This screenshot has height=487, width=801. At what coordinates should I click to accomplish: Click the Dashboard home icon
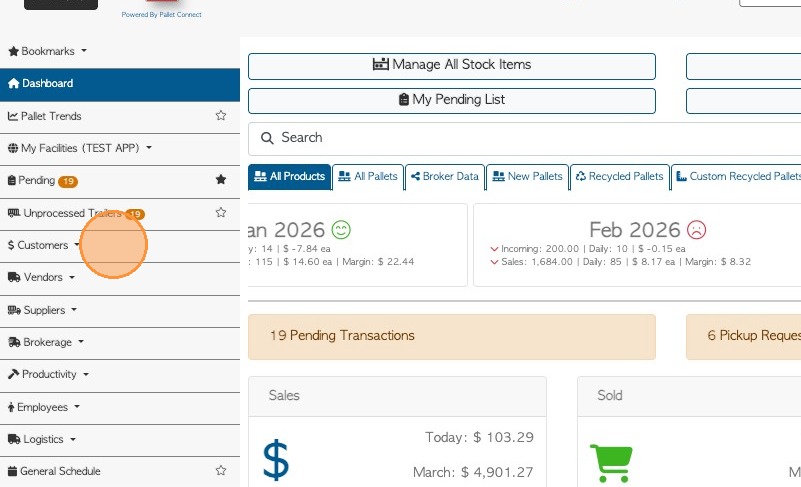point(13,84)
